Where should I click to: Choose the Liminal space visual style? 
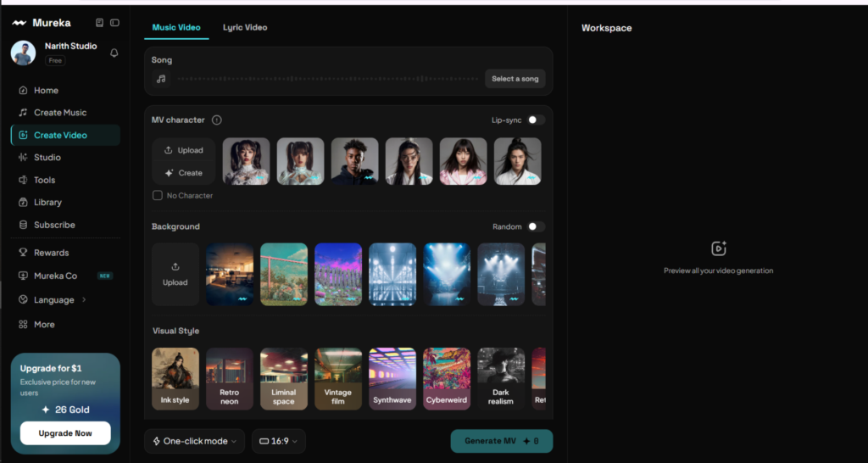pos(284,379)
